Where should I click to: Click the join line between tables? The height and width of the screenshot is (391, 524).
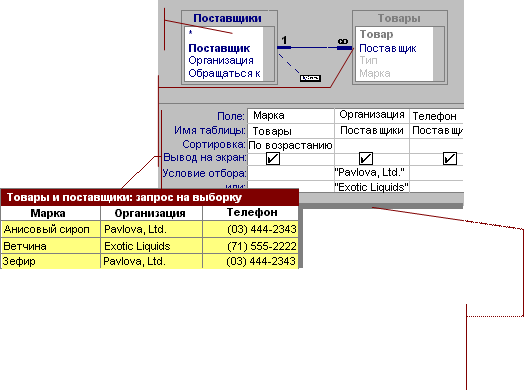point(314,48)
